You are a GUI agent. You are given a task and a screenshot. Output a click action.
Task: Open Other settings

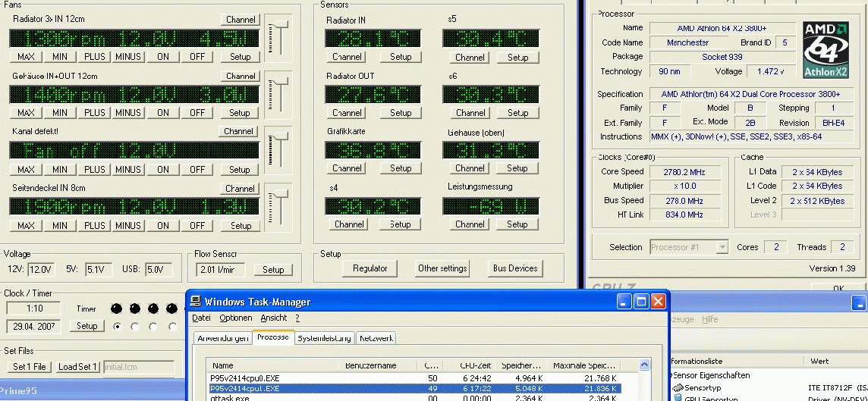(443, 268)
